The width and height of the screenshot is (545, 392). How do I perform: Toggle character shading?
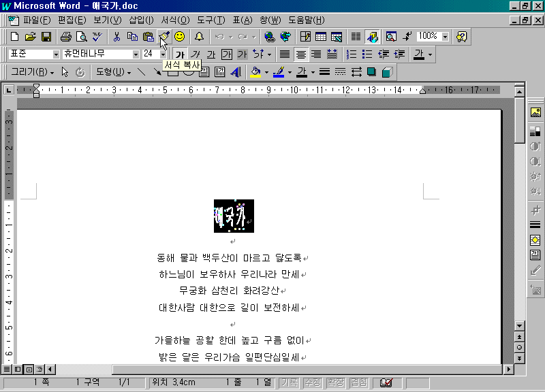tap(243, 54)
